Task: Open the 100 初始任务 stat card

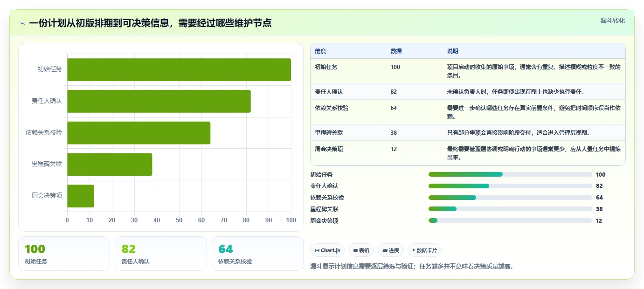Action: [64, 254]
